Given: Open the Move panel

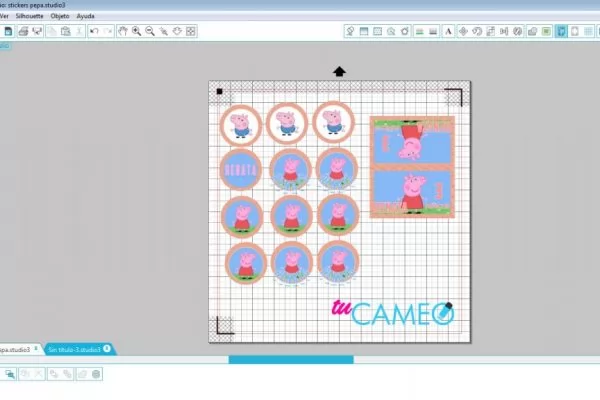Looking at the screenshot, I should (x=463, y=31).
